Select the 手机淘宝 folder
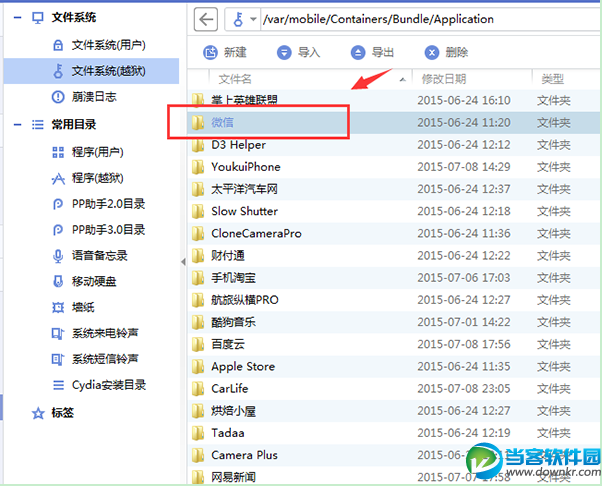602x486 pixels. point(233,278)
